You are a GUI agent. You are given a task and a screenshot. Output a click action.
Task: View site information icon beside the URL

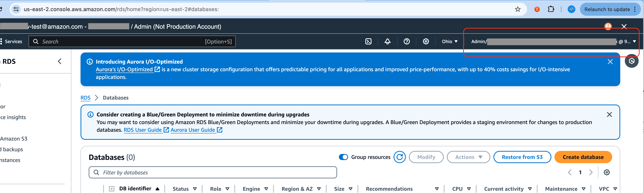tap(16, 9)
